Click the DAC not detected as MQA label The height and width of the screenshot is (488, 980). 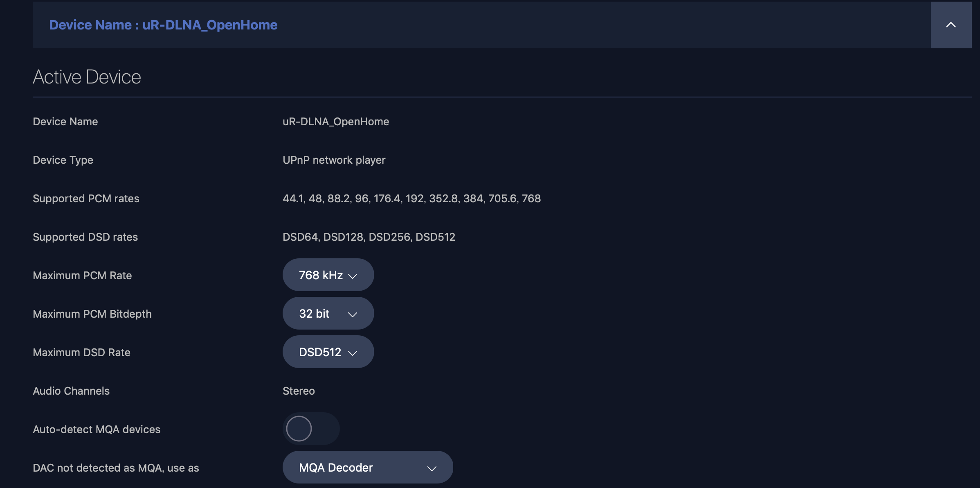pos(116,468)
